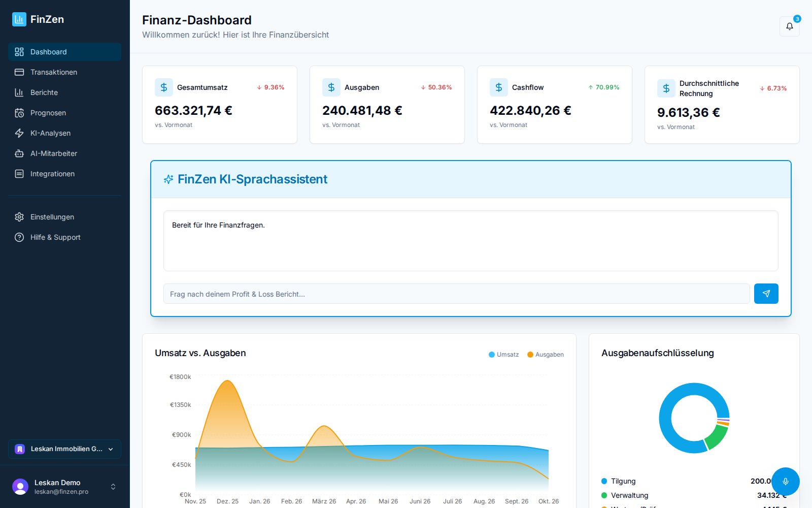Image resolution: width=812 pixels, height=508 pixels.
Task: Click the donut chart's green Verwaltung segment
Action: click(717, 437)
